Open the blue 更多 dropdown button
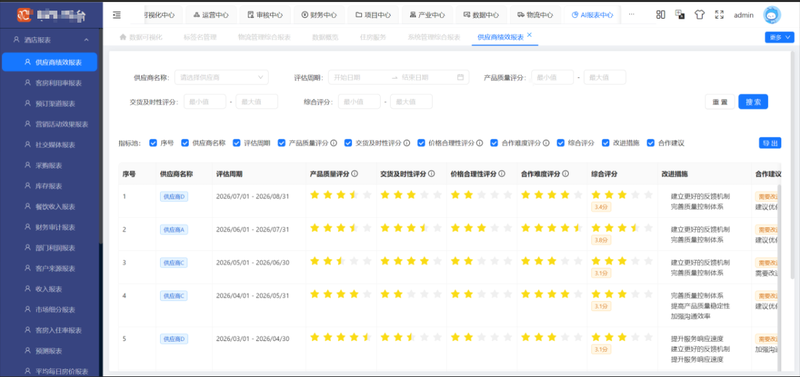 (x=779, y=37)
